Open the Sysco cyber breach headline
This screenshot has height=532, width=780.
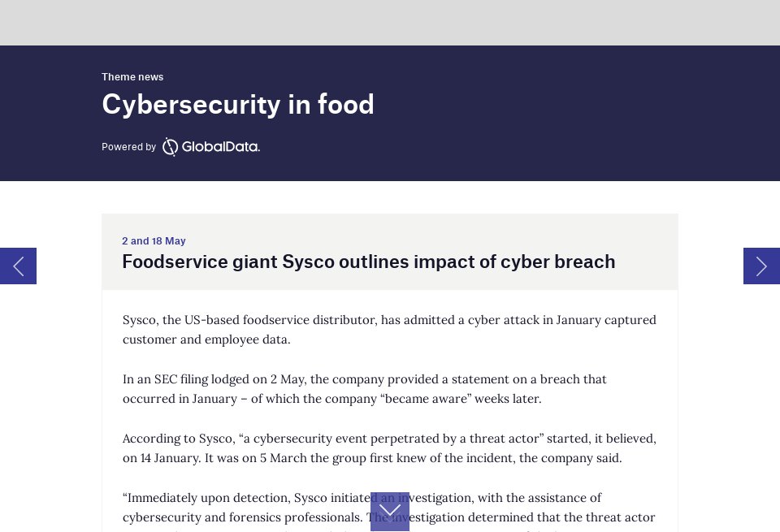pyautogui.click(x=368, y=262)
